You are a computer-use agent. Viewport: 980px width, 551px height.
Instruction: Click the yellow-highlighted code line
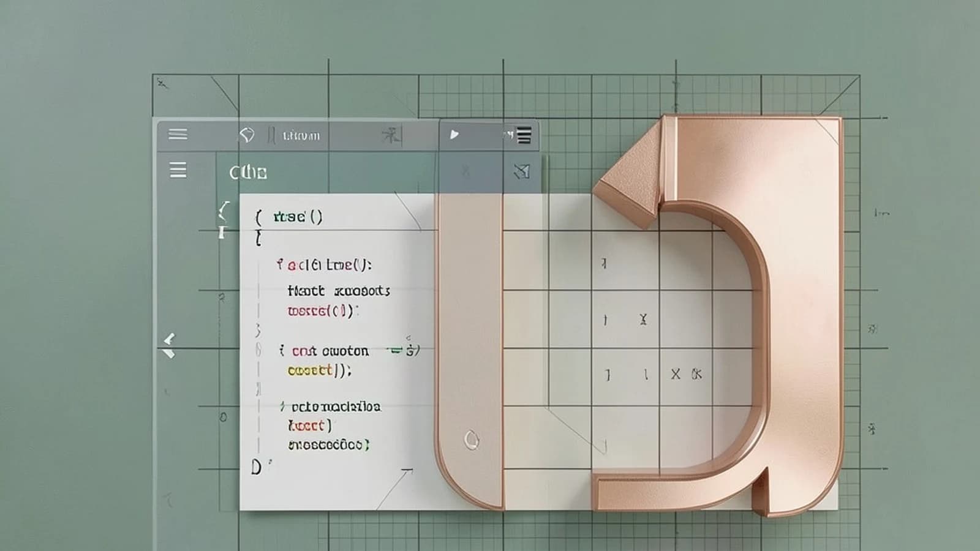point(319,370)
